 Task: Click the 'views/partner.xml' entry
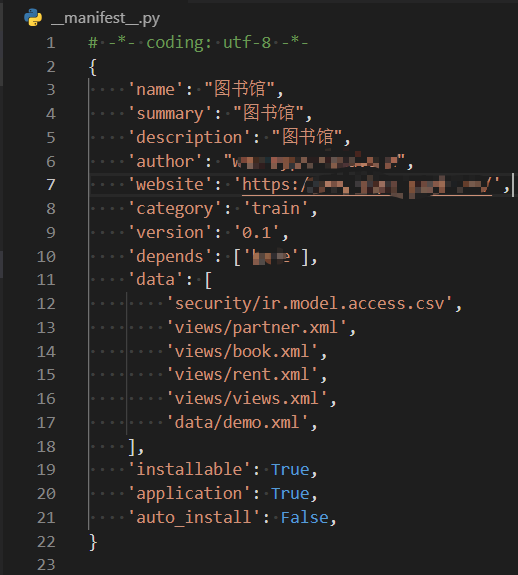coord(256,327)
